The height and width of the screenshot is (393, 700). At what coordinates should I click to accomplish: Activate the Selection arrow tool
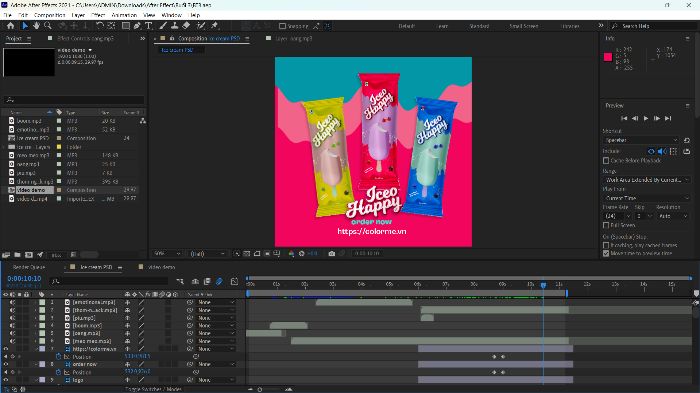(25, 26)
